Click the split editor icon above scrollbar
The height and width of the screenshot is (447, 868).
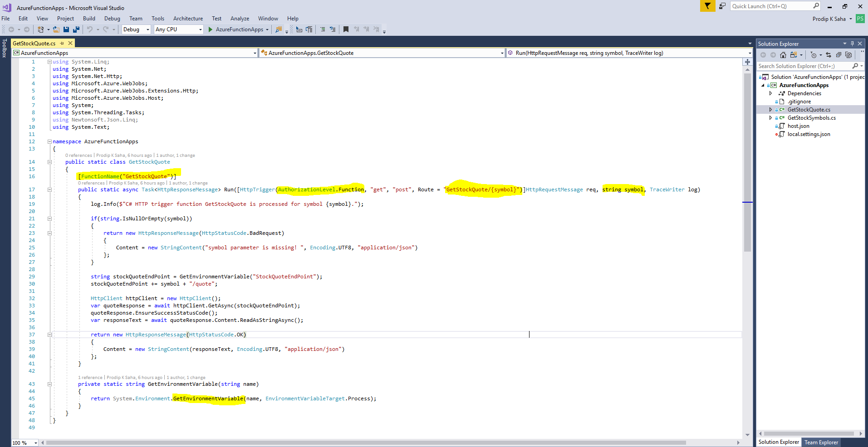747,62
